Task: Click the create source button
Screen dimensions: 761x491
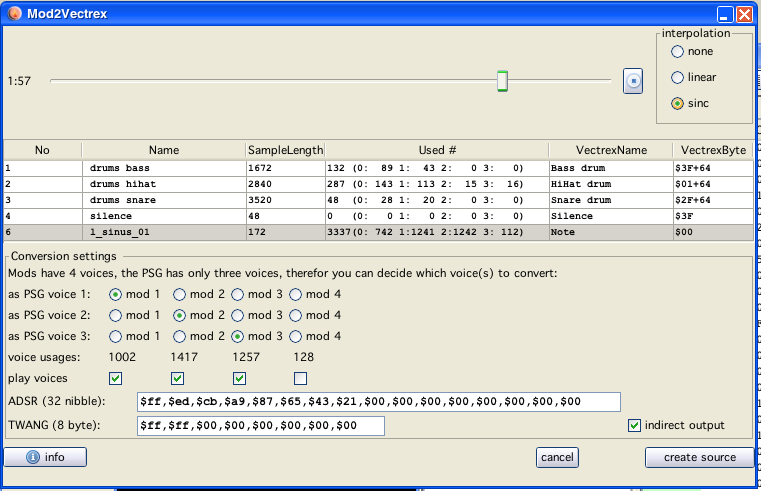Action: (699, 457)
